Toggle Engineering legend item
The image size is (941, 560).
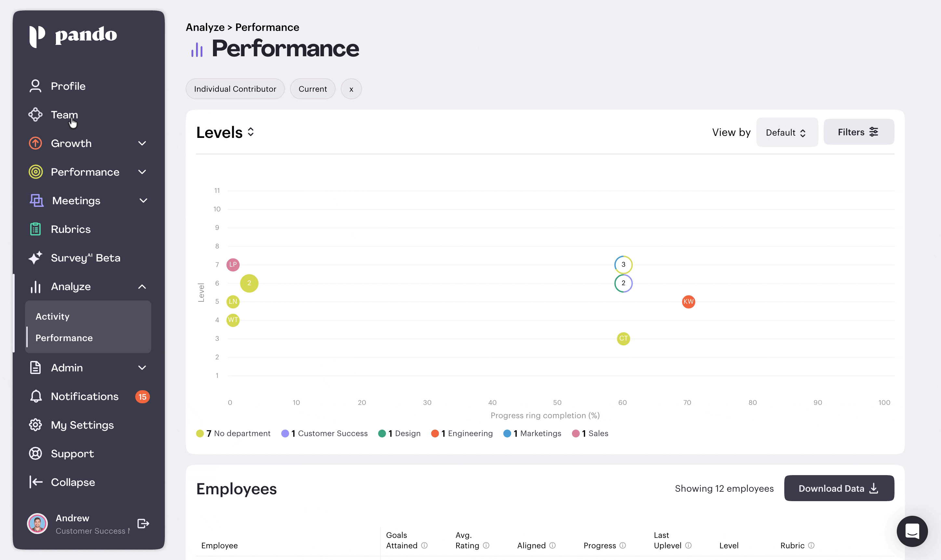tap(462, 433)
